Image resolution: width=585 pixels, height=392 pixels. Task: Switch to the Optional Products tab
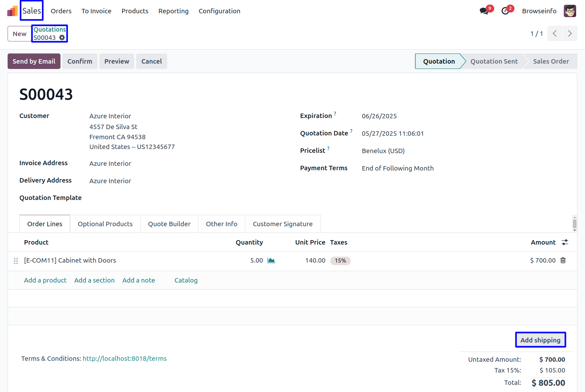point(105,224)
